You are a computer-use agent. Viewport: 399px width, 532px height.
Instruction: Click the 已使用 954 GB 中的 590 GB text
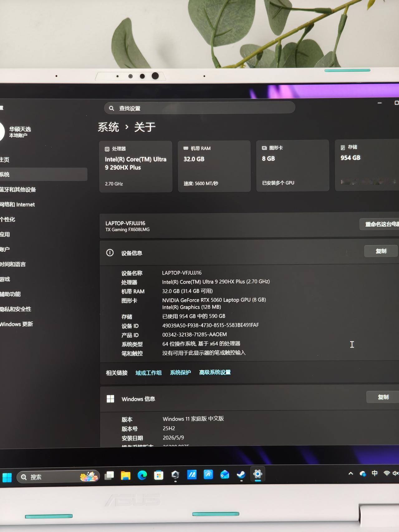click(194, 316)
